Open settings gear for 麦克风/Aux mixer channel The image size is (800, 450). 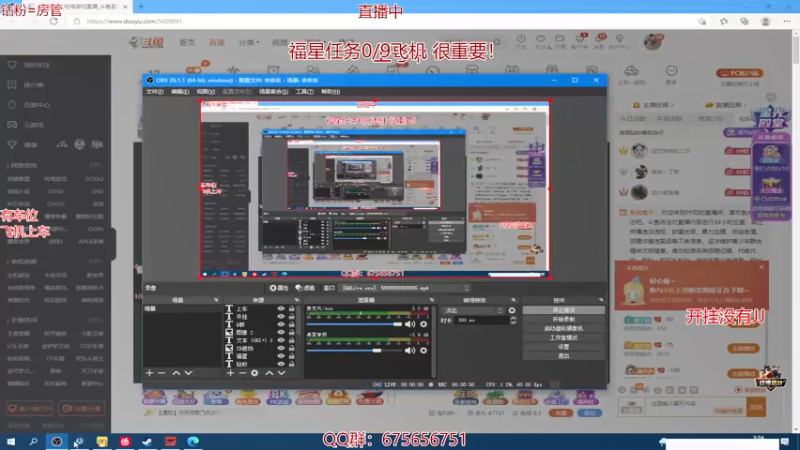(x=423, y=324)
